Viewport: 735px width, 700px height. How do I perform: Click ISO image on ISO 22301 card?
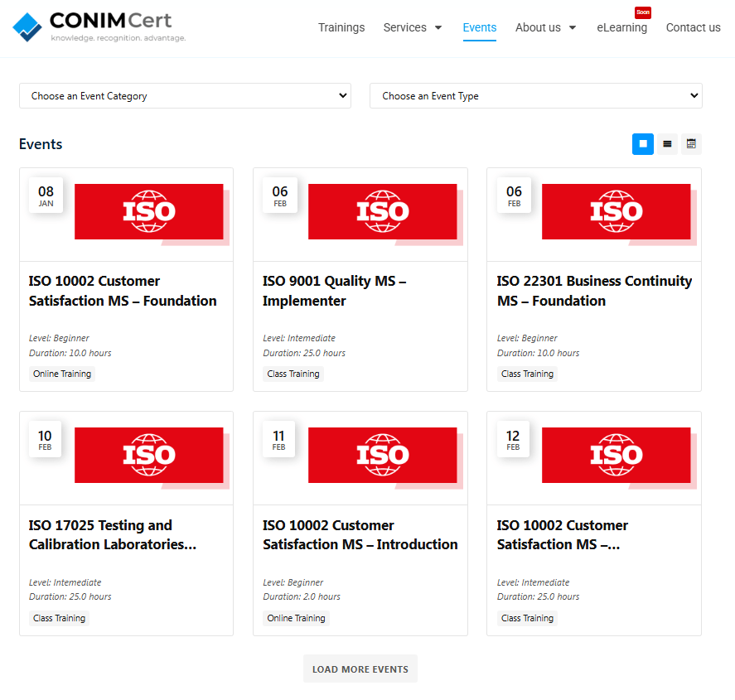[619, 214]
